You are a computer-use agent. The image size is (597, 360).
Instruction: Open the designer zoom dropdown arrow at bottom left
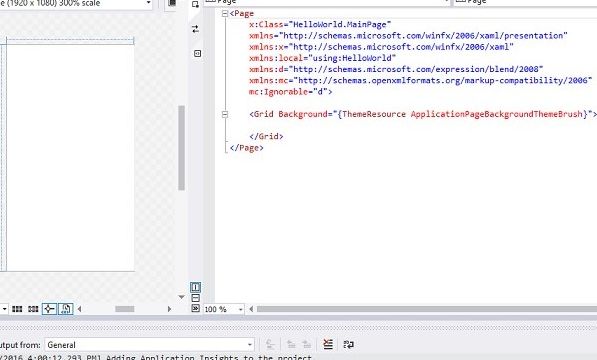point(4,309)
